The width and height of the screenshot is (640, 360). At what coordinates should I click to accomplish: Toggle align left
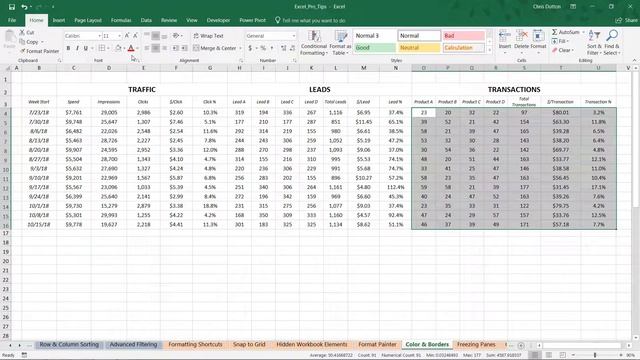147,48
